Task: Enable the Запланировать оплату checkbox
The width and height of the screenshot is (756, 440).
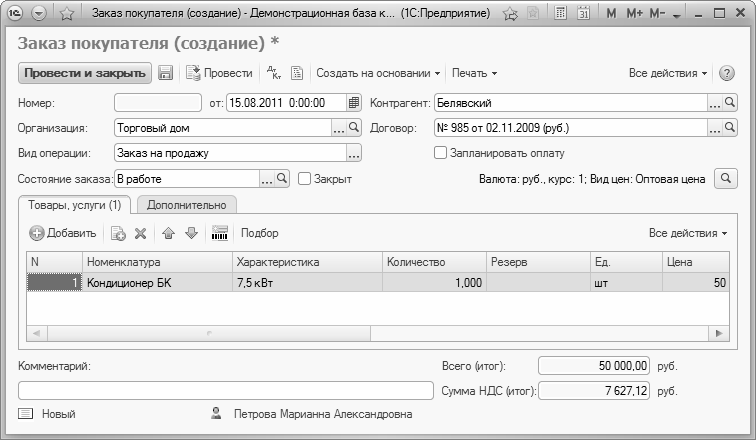Action: point(440,153)
